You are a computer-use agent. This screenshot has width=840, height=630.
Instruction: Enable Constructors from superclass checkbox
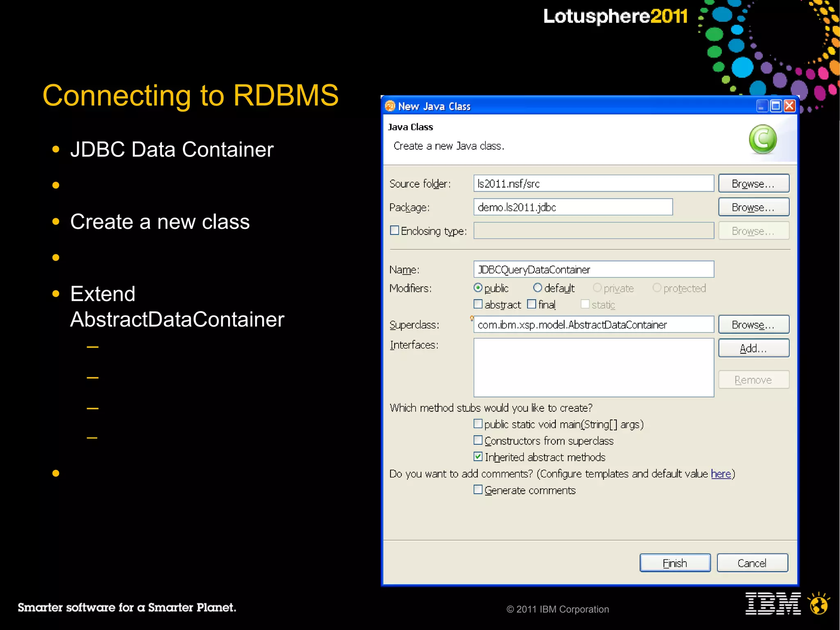pos(478,440)
